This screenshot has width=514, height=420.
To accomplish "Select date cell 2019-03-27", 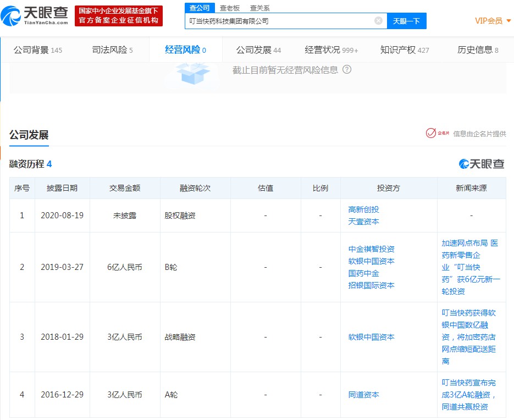I will (62, 267).
